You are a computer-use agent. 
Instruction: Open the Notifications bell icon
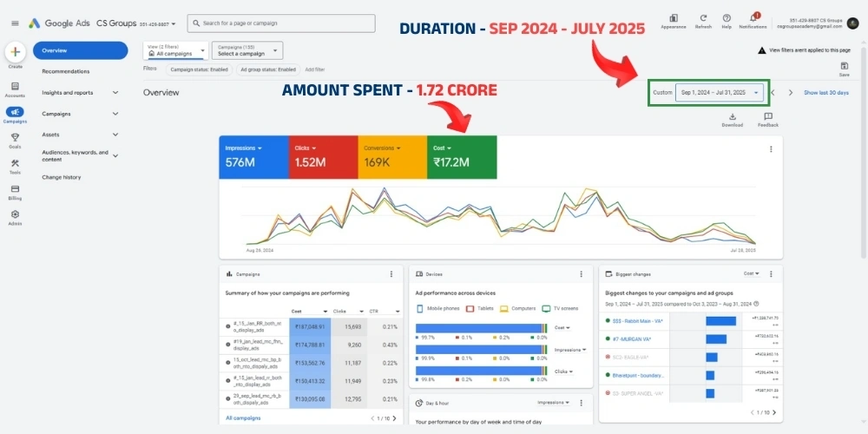coord(752,18)
